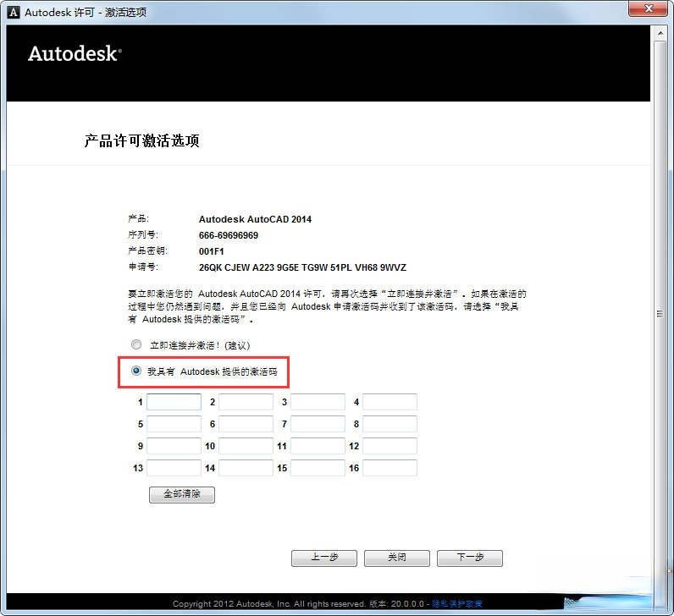Click the 关闭 close button

pyautogui.click(x=397, y=558)
